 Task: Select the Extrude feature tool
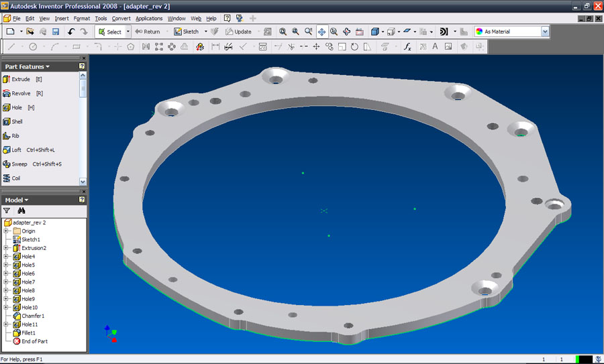click(x=20, y=79)
